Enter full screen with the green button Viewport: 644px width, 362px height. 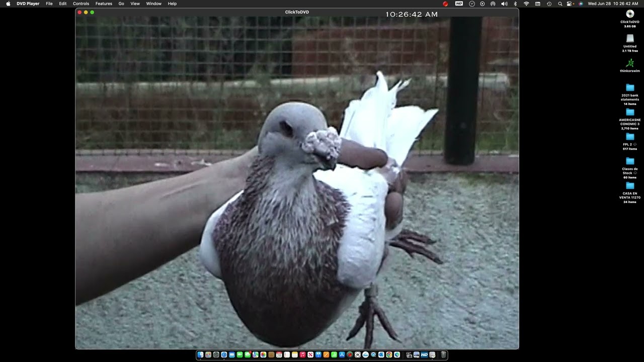pyautogui.click(x=92, y=12)
